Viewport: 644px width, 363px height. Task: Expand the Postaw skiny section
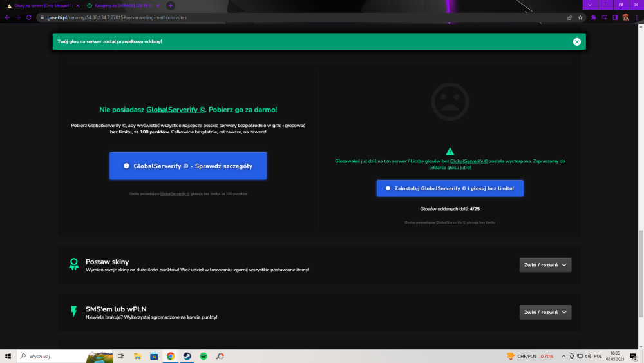click(x=545, y=265)
